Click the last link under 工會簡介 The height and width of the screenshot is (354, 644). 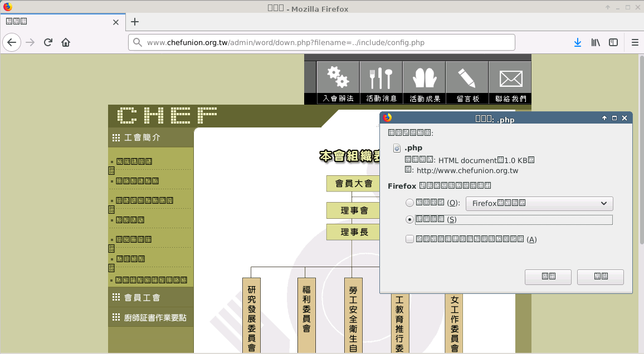(151, 280)
